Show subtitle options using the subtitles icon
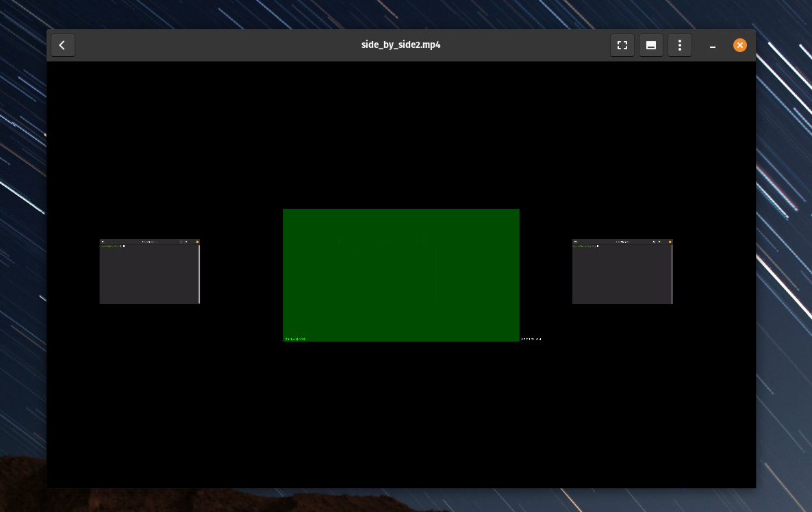The image size is (812, 512). point(650,45)
